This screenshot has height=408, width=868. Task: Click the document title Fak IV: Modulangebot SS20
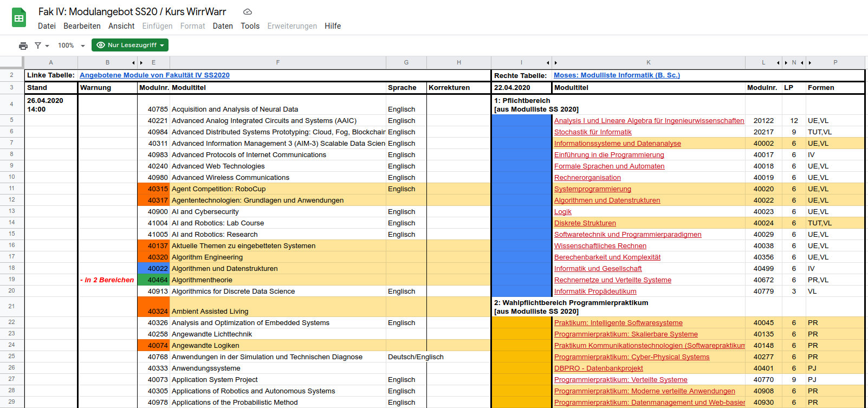[132, 11]
